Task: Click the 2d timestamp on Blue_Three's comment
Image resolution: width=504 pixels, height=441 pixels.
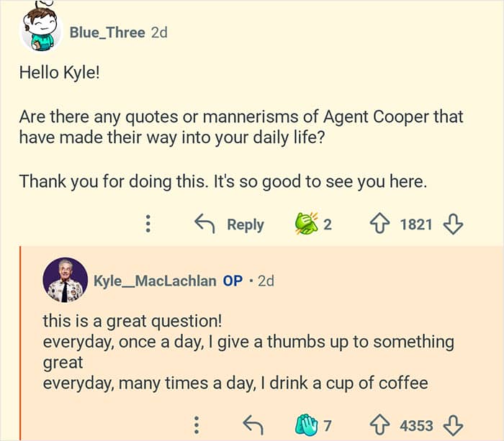Action: pos(159,32)
